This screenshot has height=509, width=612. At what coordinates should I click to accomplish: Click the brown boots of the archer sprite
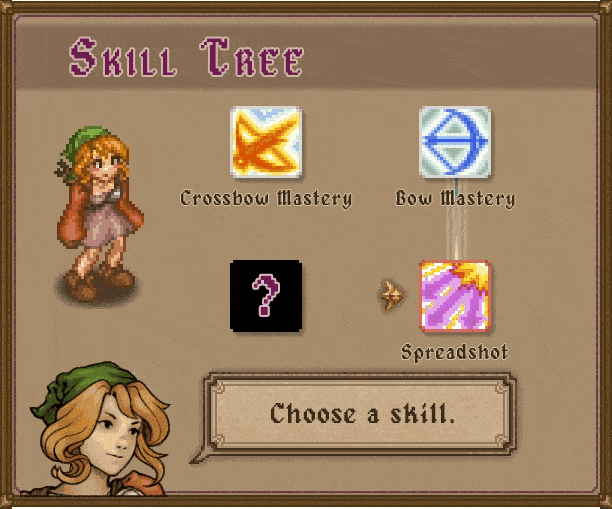point(100,281)
